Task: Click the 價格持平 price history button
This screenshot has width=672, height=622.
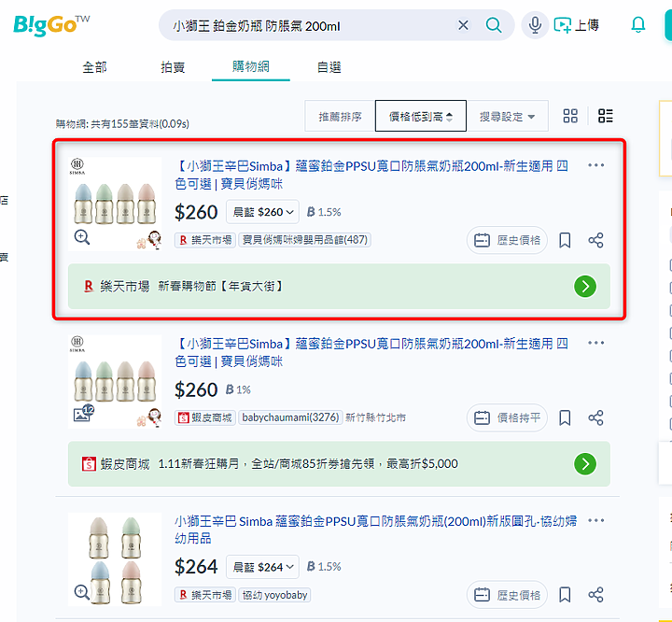Action: click(x=507, y=417)
